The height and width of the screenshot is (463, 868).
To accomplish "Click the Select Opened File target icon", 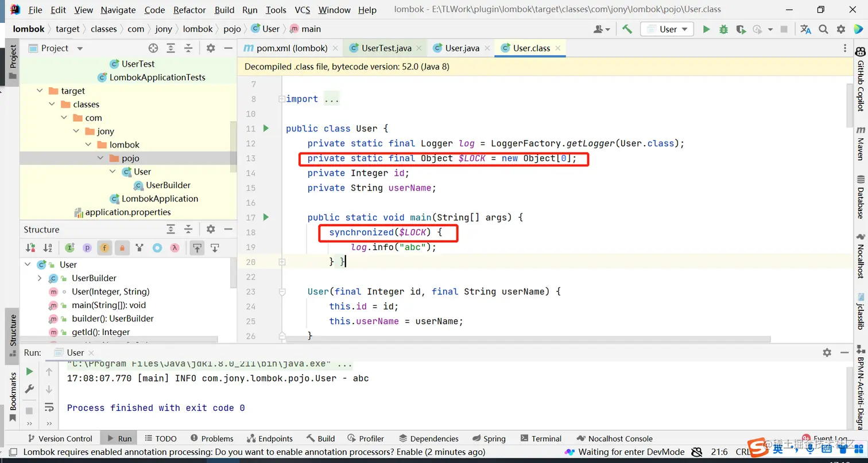I will click(153, 48).
